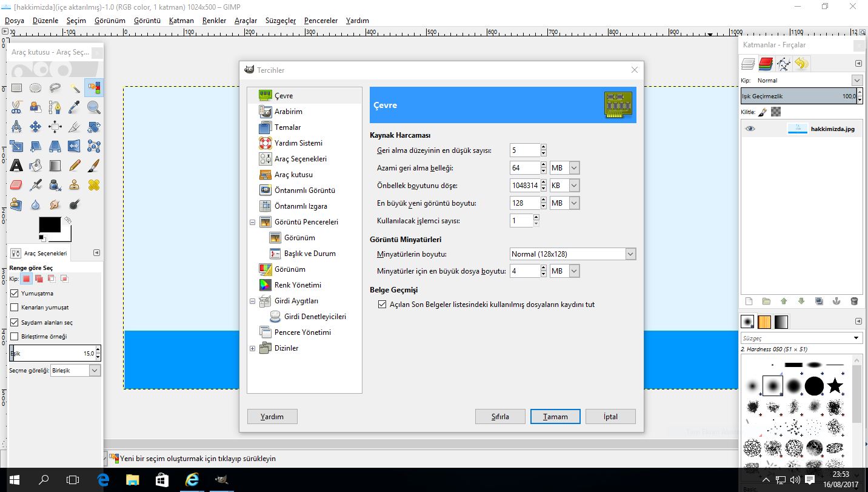Switch to the Channels tab in Katmanlar dock

tap(766, 64)
